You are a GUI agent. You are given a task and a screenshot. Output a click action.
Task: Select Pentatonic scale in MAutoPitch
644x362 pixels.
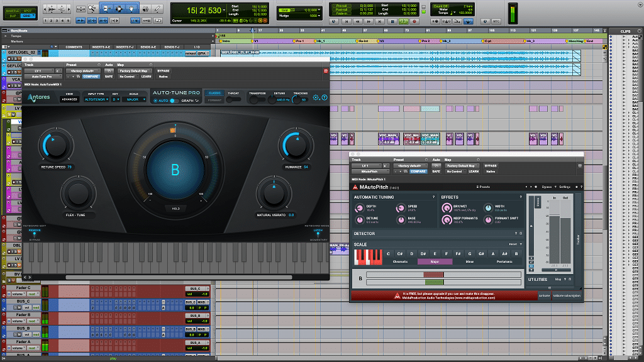tap(504, 261)
